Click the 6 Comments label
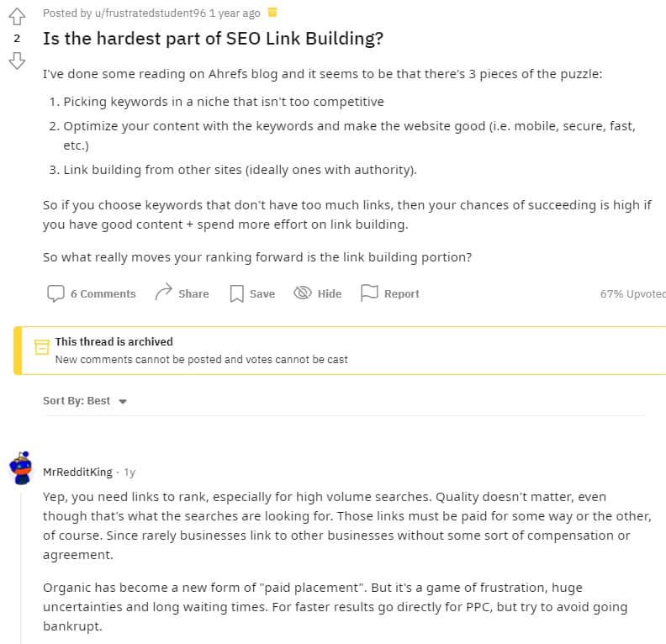This screenshot has height=644, width=666. 103,293
